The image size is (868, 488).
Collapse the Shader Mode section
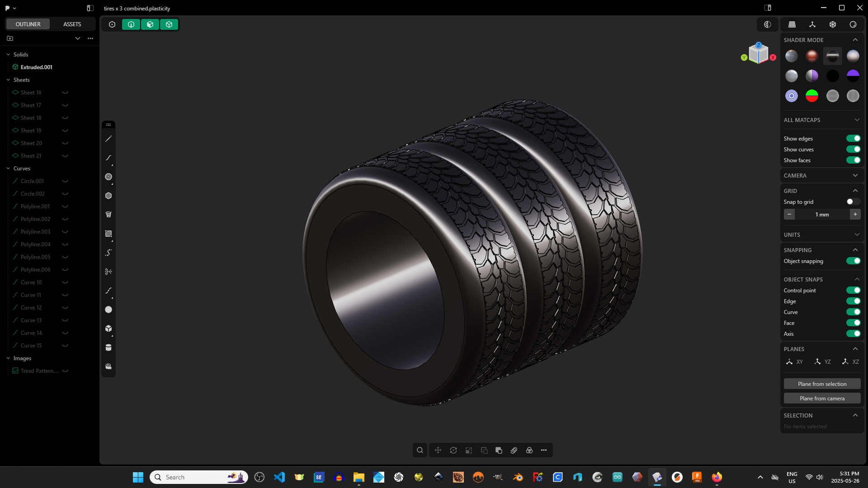[x=855, y=40]
